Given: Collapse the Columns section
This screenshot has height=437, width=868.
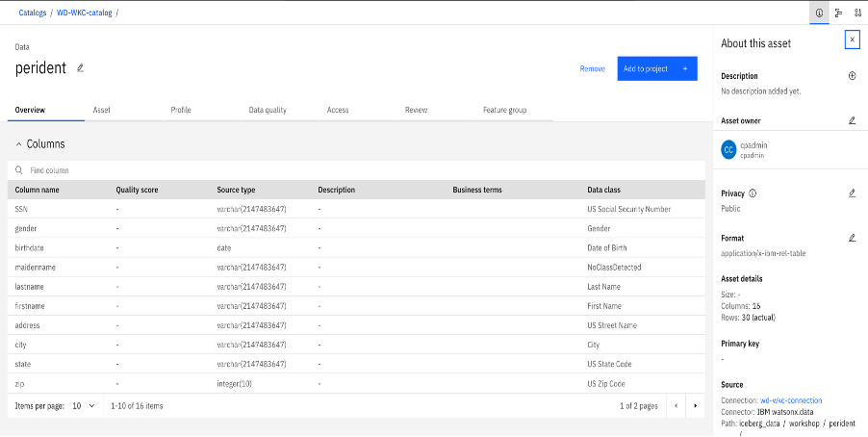Looking at the screenshot, I should click(19, 144).
